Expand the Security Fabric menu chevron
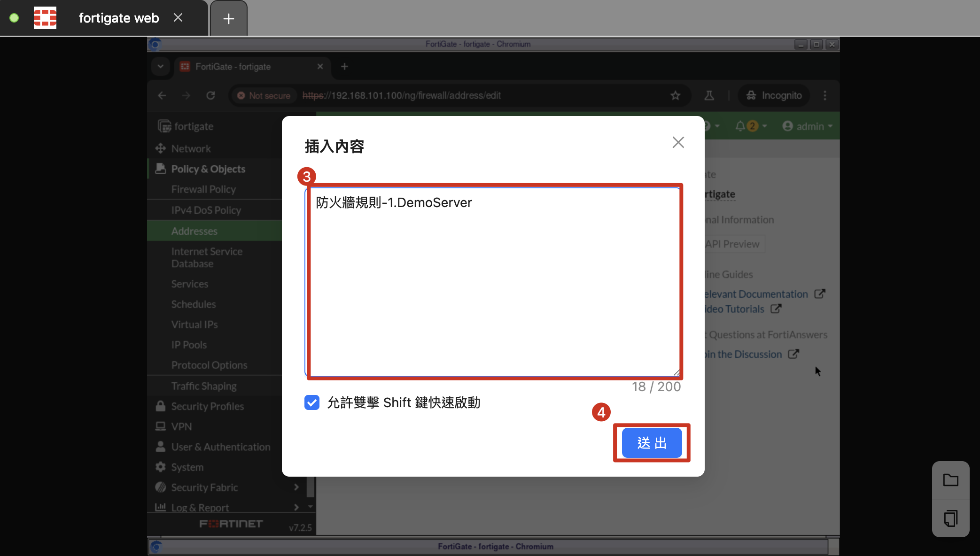The height and width of the screenshot is (556, 980). click(296, 487)
